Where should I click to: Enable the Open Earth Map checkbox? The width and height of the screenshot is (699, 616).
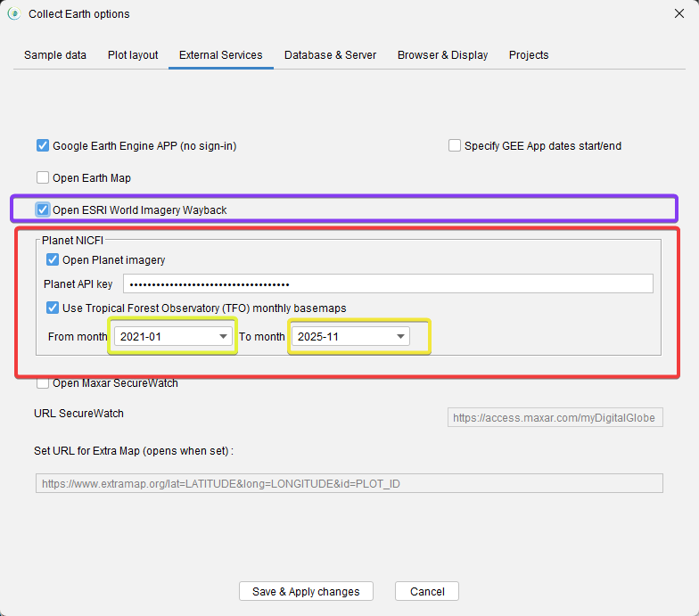click(x=43, y=177)
